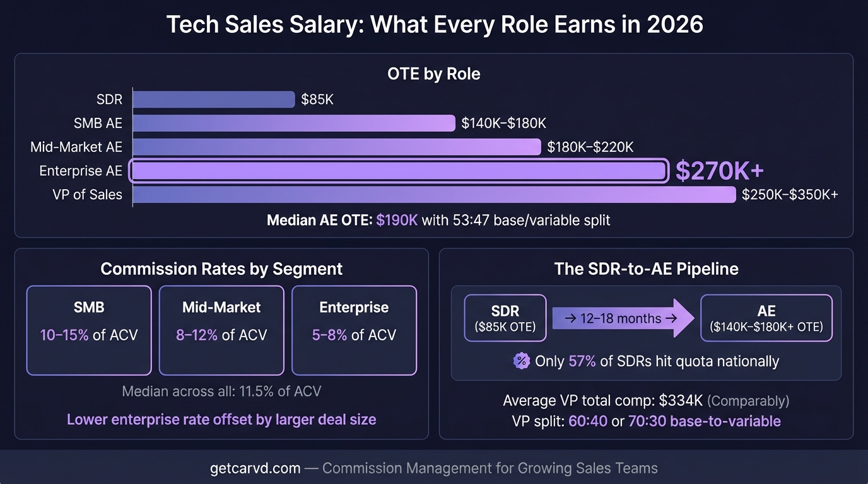Select the SMB commission rate card
The width and height of the screenshot is (868, 484).
(89, 330)
